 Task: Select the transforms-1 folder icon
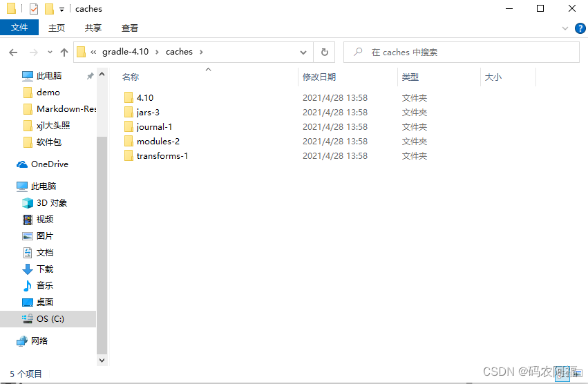pos(129,155)
